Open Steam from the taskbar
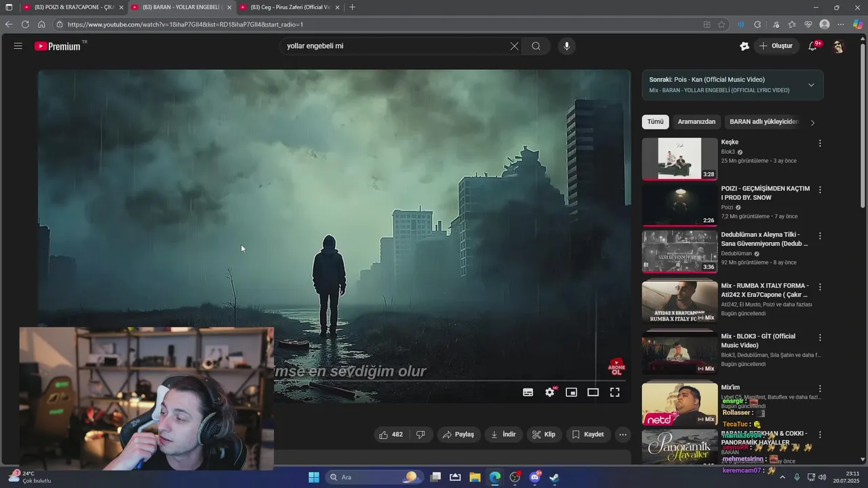Viewport: 868px width, 488px height. 554,477
